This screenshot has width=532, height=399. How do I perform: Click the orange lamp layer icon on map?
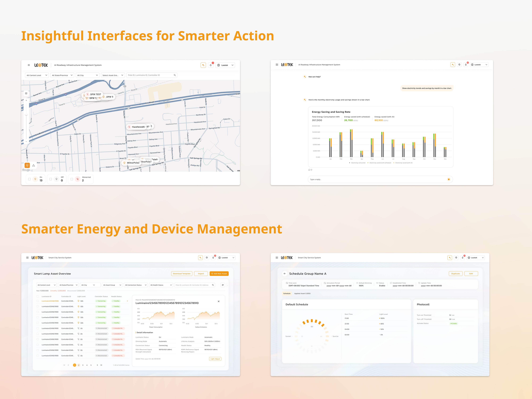27,165
